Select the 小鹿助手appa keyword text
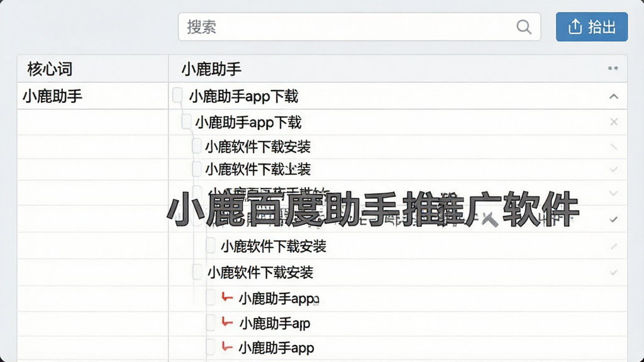644x362 pixels. (x=279, y=299)
